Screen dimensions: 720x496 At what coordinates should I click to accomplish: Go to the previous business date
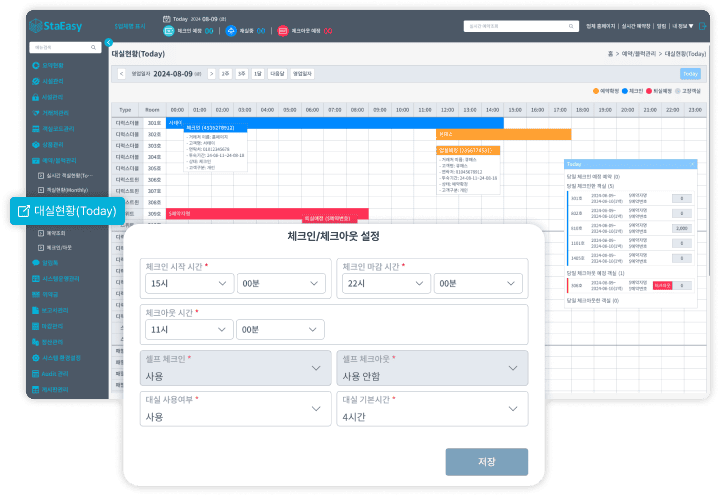[x=121, y=74]
